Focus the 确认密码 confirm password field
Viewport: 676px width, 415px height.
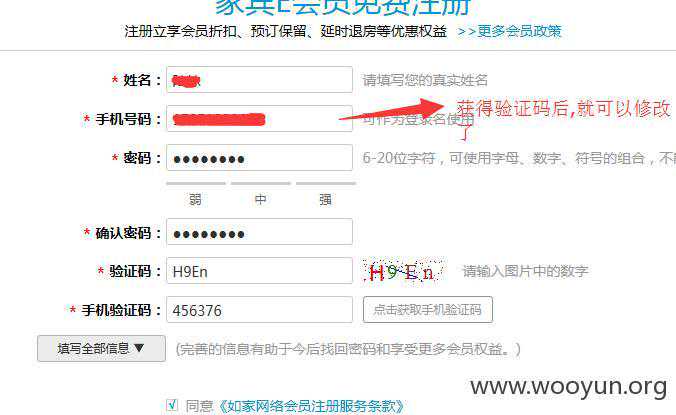pos(260,232)
